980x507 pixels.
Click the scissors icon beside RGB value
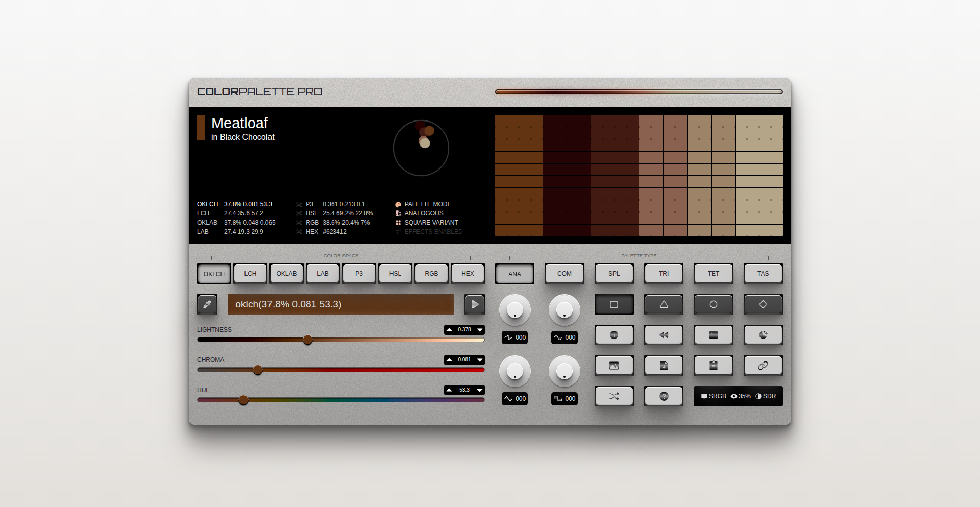click(x=299, y=223)
